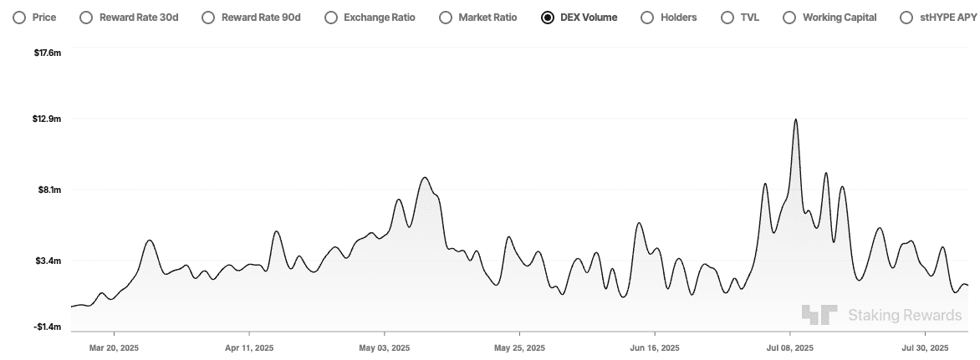Click the Mar 20, 2025 date label
Screen dimensions: 980x360
(x=114, y=347)
